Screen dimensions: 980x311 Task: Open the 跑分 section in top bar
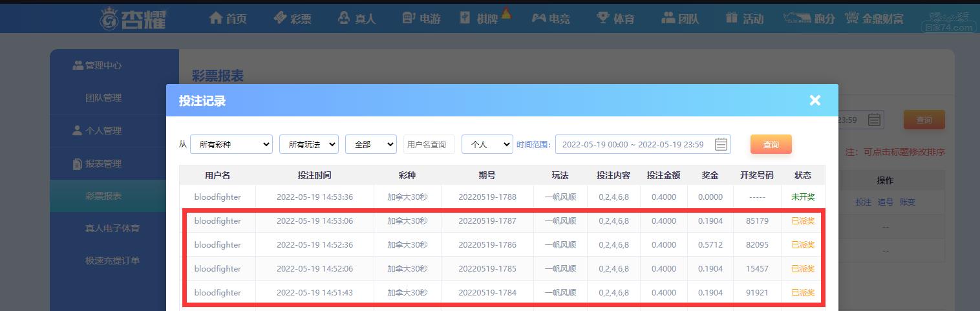coord(809,19)
